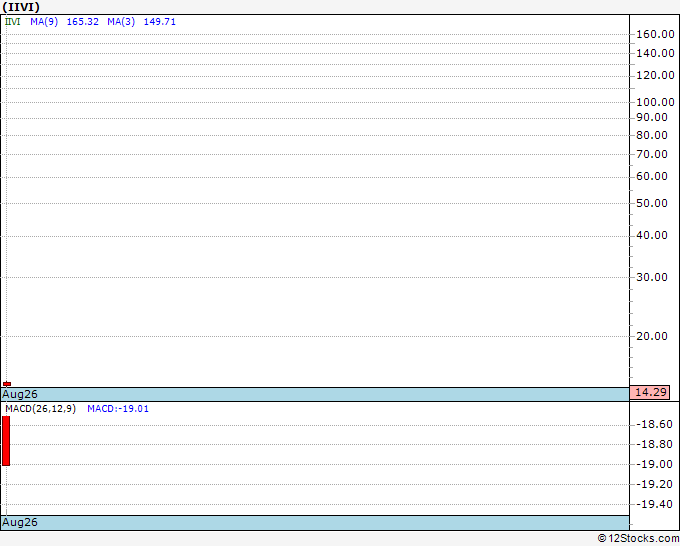Click the red MACD histogram bar
The image size is (680, 546).
coord(6,441)
